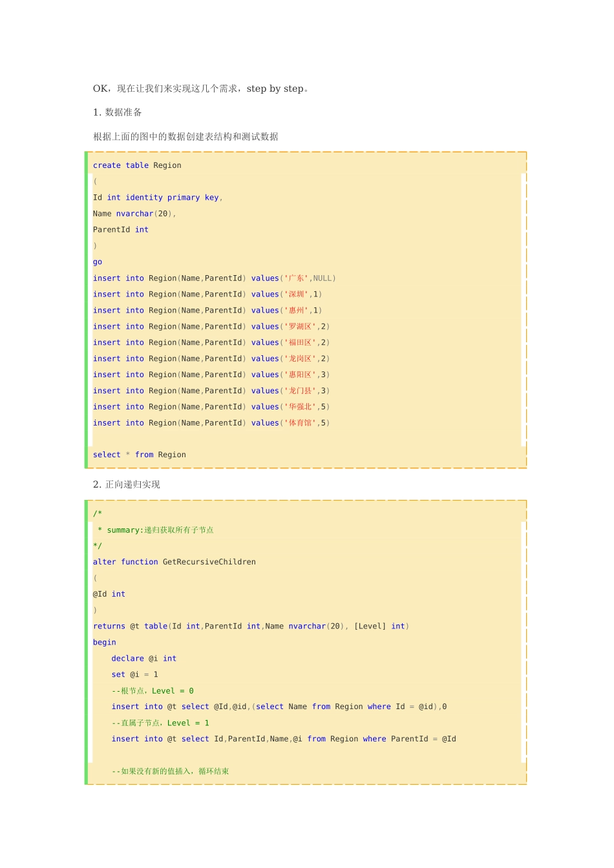Click the insert line with '深圳',1

point(207,294)
